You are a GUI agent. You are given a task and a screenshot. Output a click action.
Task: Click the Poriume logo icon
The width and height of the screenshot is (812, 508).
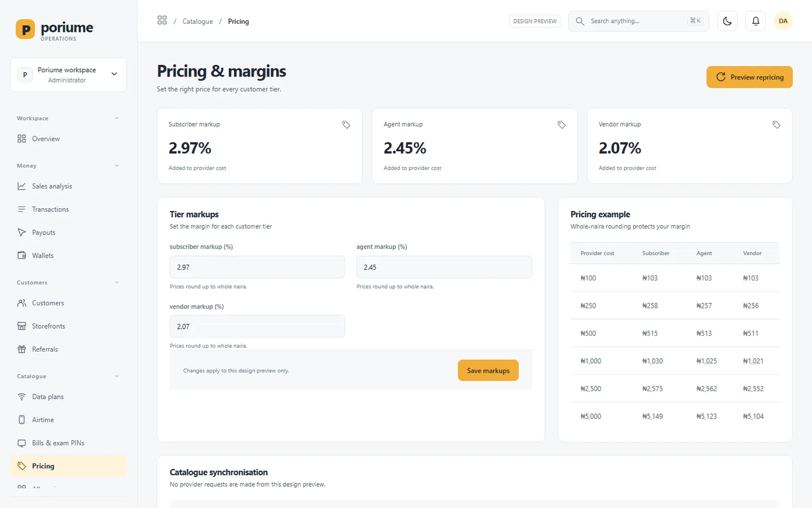[25, 29]
